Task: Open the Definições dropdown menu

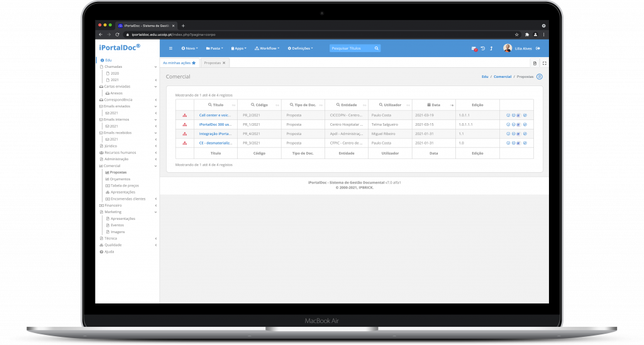Action: [300, 48]
